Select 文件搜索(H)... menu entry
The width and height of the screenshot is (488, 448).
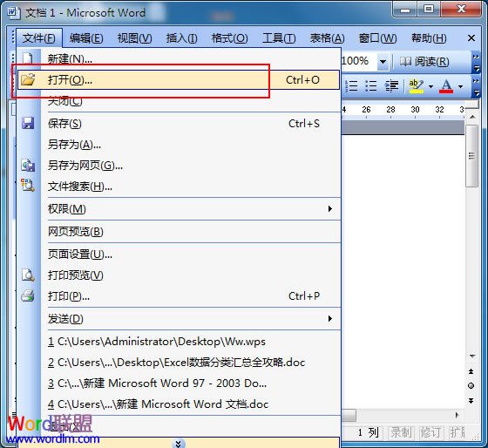[x=179, y=187]
